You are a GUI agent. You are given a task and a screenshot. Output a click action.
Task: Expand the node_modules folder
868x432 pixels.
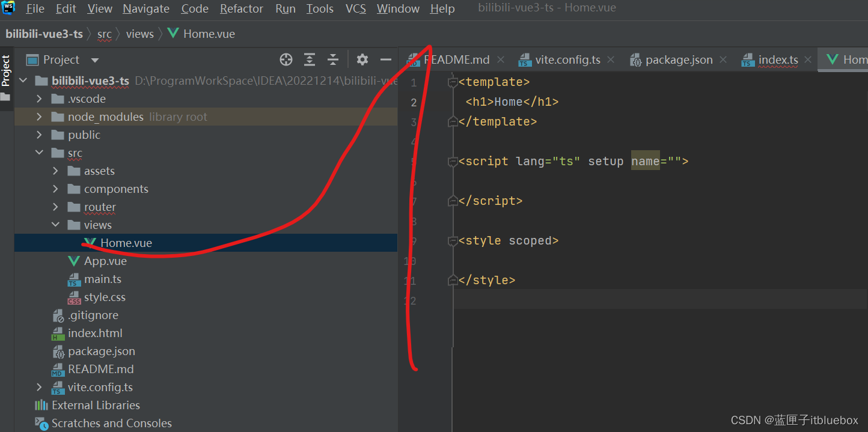coord(40,117)
